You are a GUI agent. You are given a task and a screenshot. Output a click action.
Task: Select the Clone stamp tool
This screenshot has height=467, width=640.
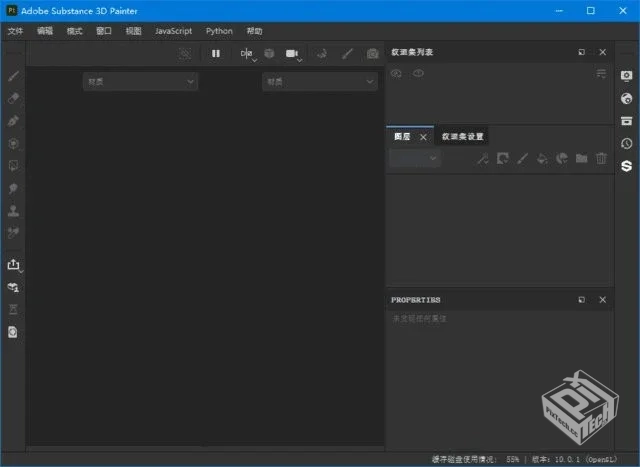tap(13, 211)
